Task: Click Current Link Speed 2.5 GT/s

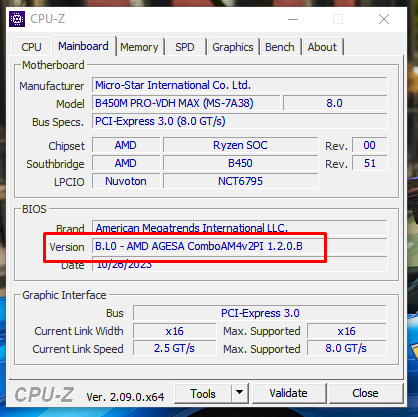Action: tap(175, 349)
